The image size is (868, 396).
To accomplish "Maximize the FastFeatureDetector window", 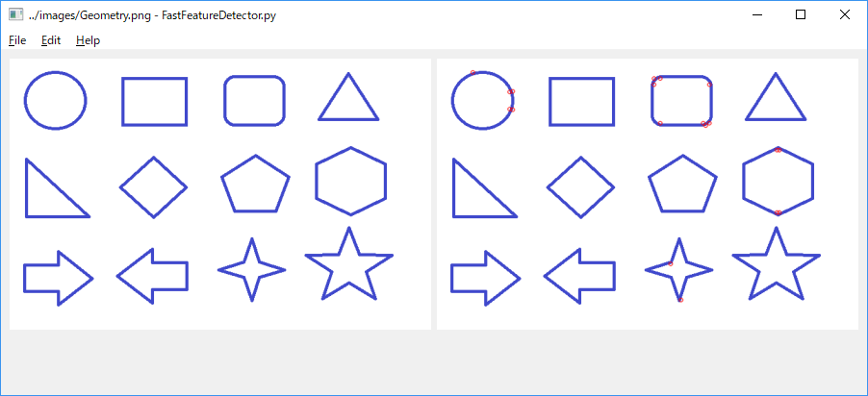I will pyautogui.click(x=801, y=15).
